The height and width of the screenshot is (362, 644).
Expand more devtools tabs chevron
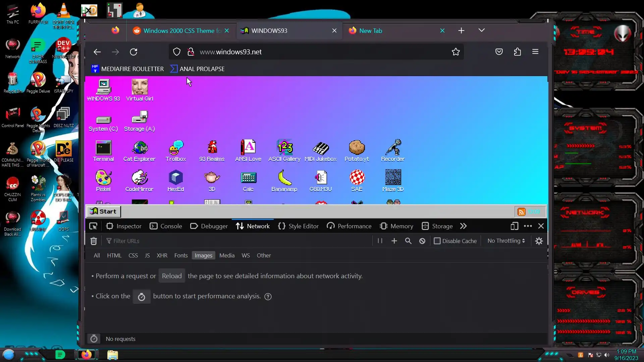(463, 226)
